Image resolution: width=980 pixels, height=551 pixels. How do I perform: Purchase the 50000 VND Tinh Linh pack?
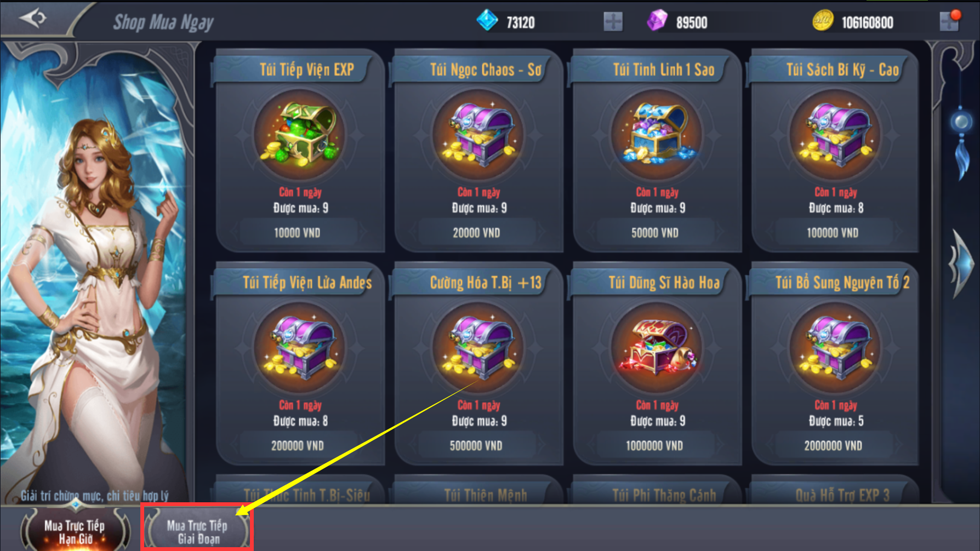point(655,233)
